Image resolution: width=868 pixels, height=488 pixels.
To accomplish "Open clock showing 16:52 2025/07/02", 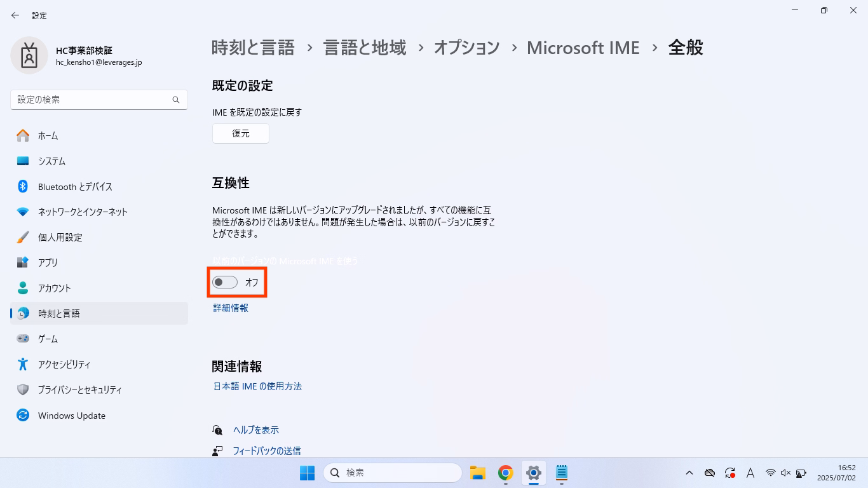I will 836,473.
